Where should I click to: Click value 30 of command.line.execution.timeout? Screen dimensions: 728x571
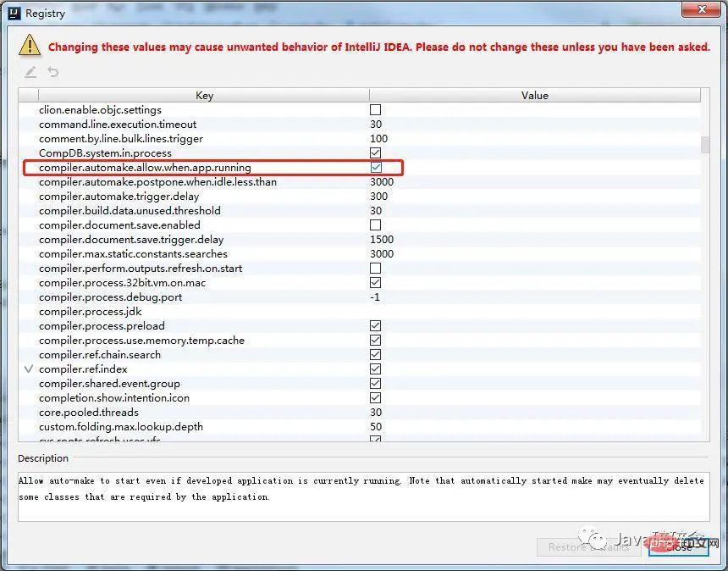[376, 124]
